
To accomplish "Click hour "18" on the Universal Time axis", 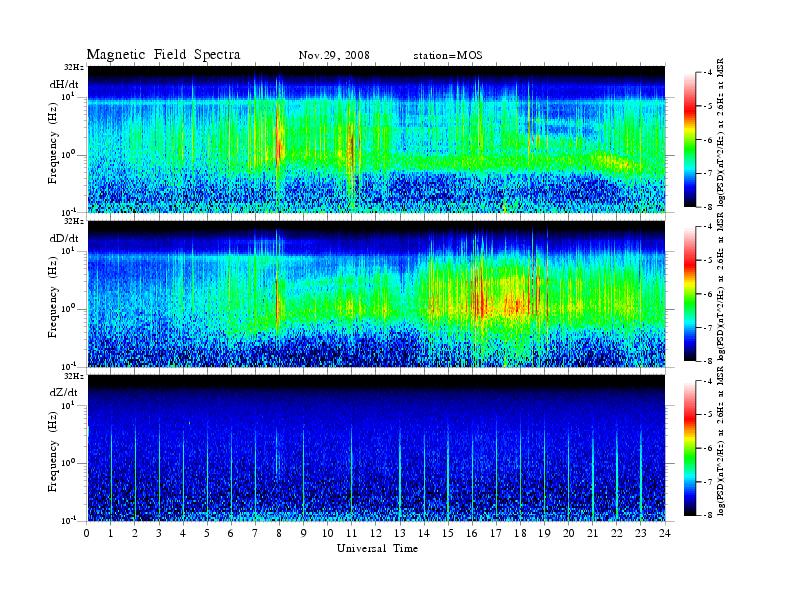I will (520, 533).
